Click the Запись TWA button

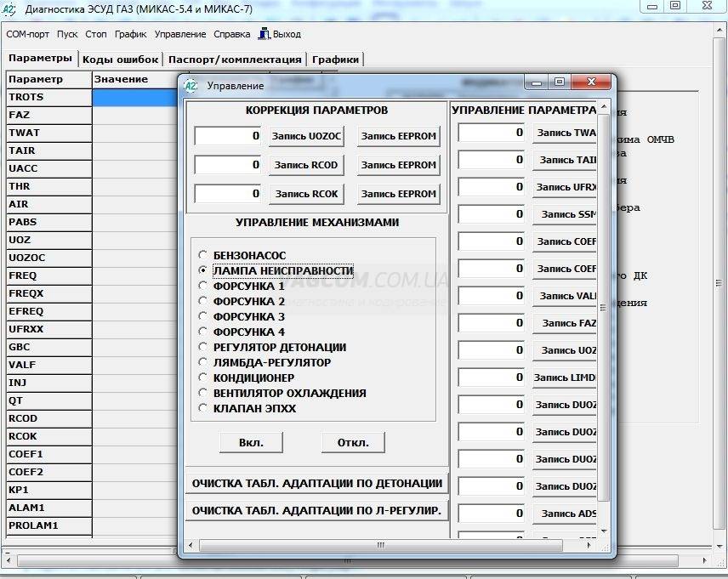(x=565, y=133)
